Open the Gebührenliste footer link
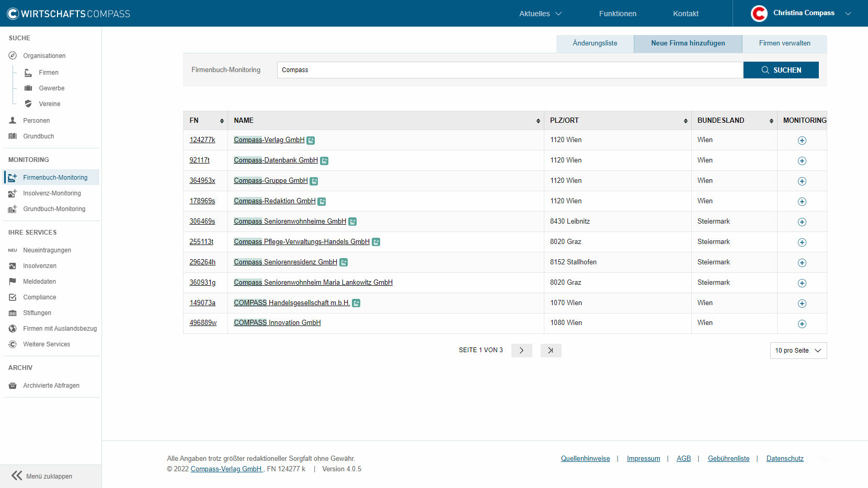Screen dimensions: 868x488 point(728,459)
